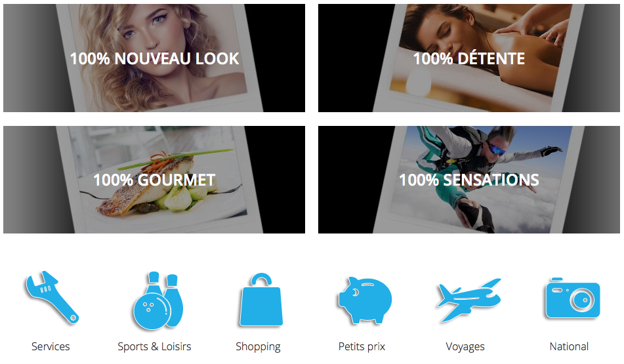Open the 100% DÉTENTE massage banner
624x364 pixels.
click(x=468, y=58)
